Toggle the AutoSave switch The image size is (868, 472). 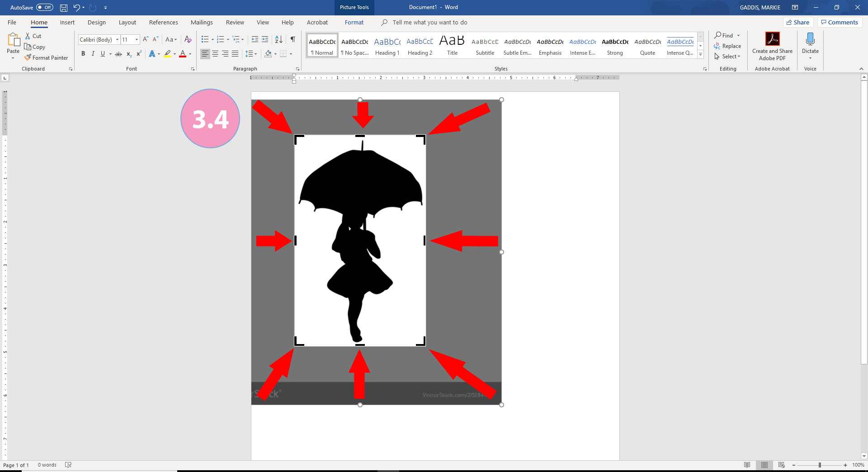click(x=45, y=7)
